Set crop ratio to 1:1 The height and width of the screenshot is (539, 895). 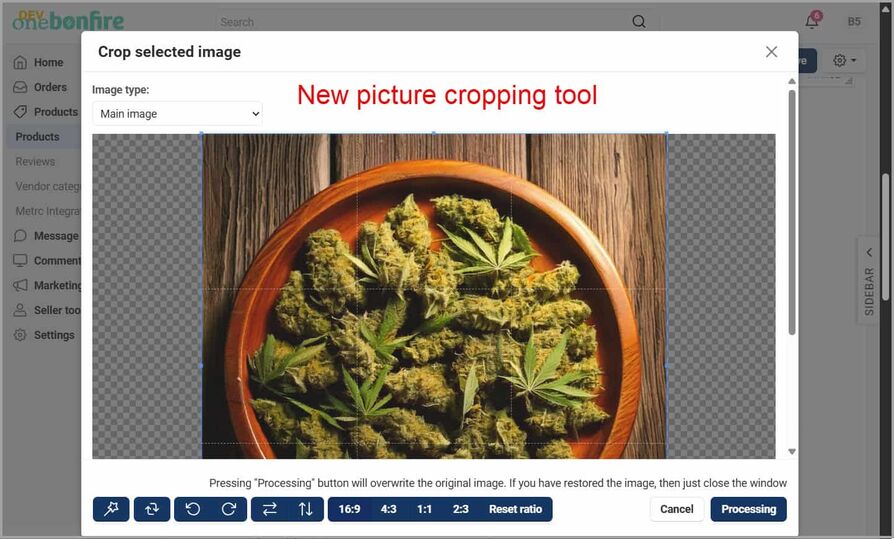click(x=424, y=509)
